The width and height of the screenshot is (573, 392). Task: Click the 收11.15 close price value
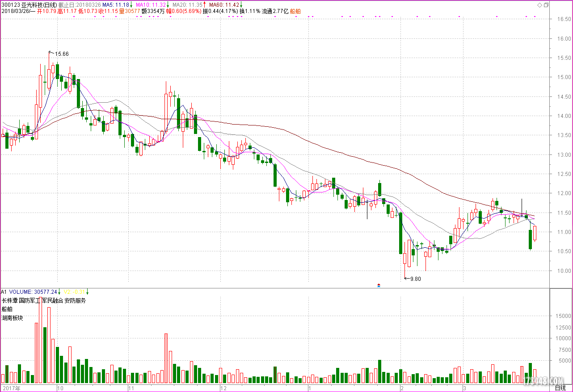(x=109, y=11)
